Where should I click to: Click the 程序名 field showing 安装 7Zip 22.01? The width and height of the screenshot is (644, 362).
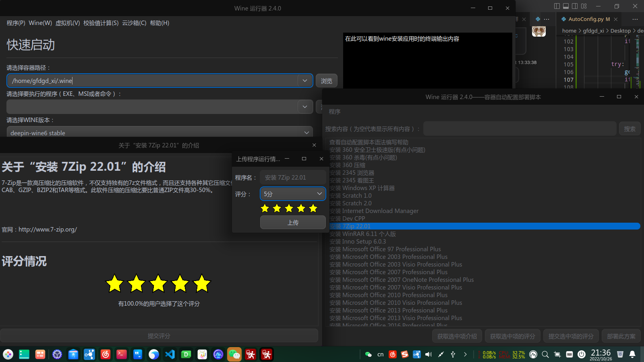pyautogui.click(x=293, y=177)
